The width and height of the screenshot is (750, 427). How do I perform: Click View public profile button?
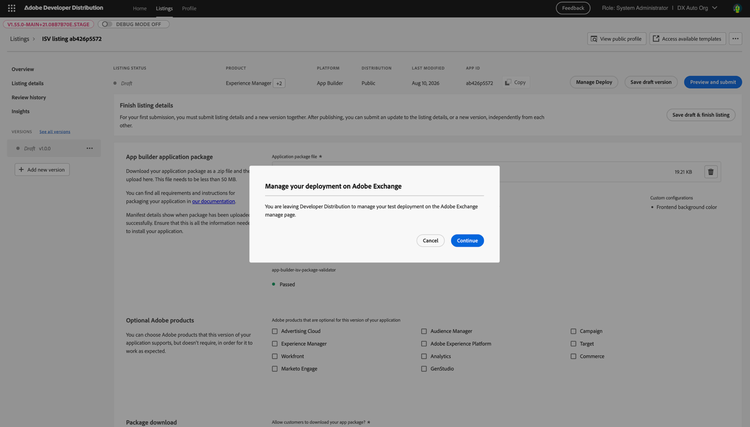617,39
